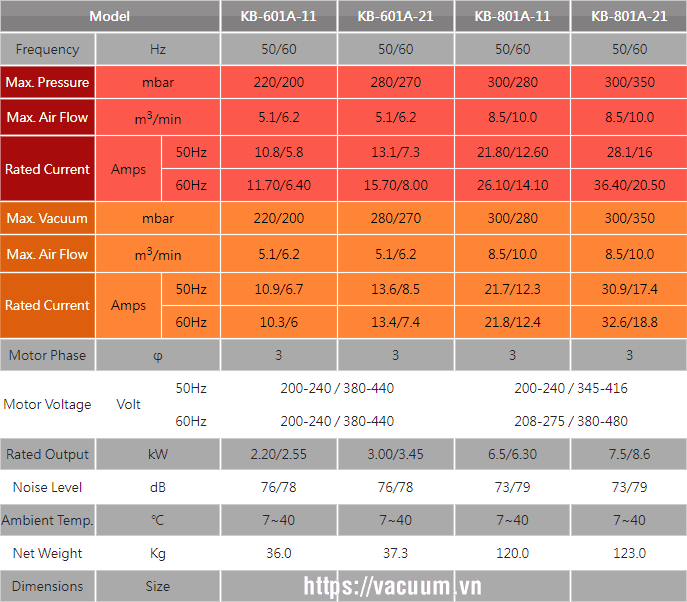Click the KB-601A-11 model column header

(278, 16)
